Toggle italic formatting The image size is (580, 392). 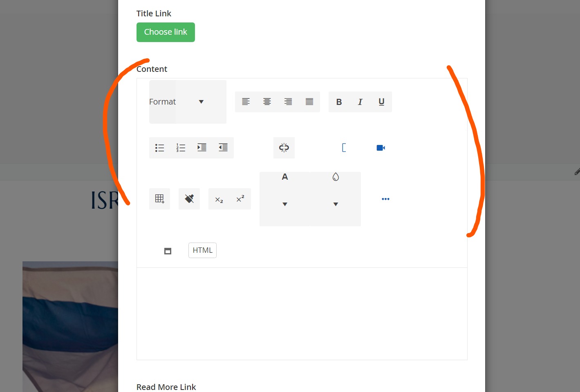[x=360, y=102]
